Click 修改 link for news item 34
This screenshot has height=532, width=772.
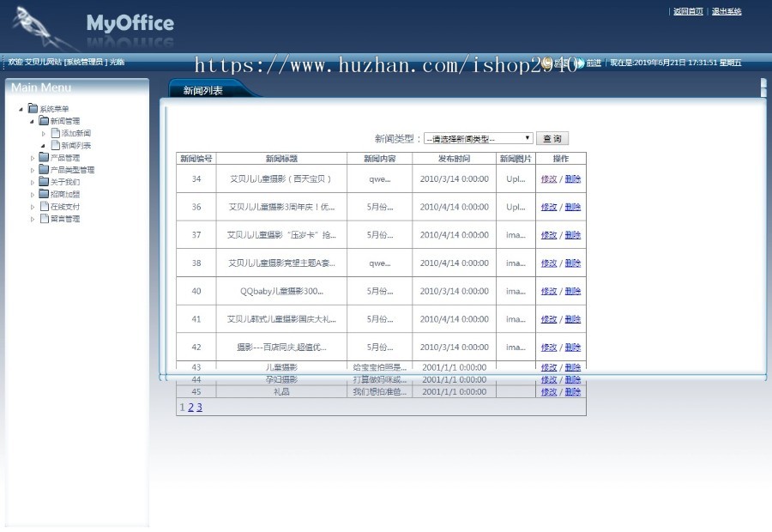[549, 178]
